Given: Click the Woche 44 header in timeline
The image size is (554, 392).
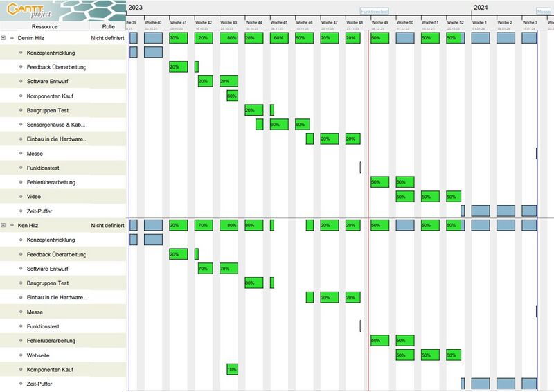Looking at the screenshot, I should point(254,22).
